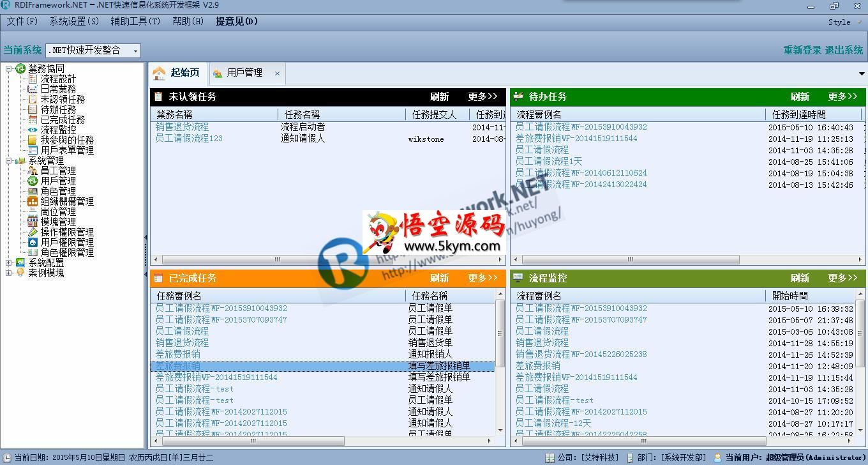Click the 未認領任務 tree icon
Screen dimensions: 868x465
pyautogui.click(x=33, y=99)
